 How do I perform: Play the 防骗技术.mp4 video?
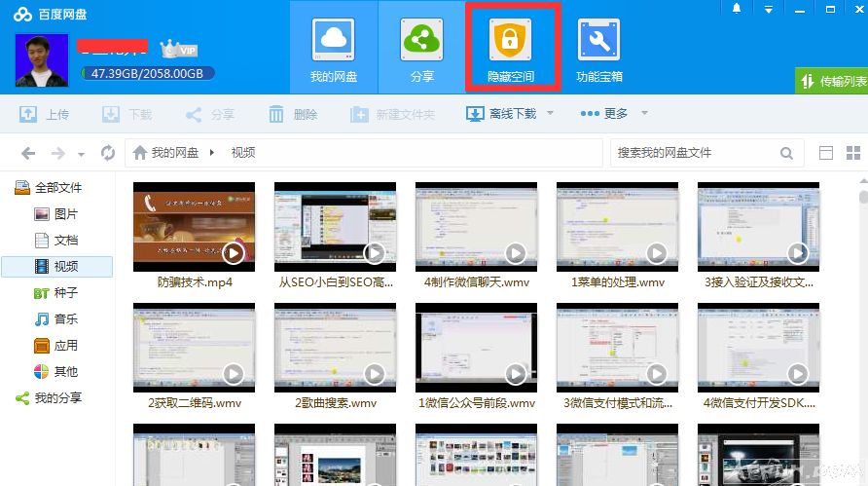pyautogui.click(x=234, y=253)
